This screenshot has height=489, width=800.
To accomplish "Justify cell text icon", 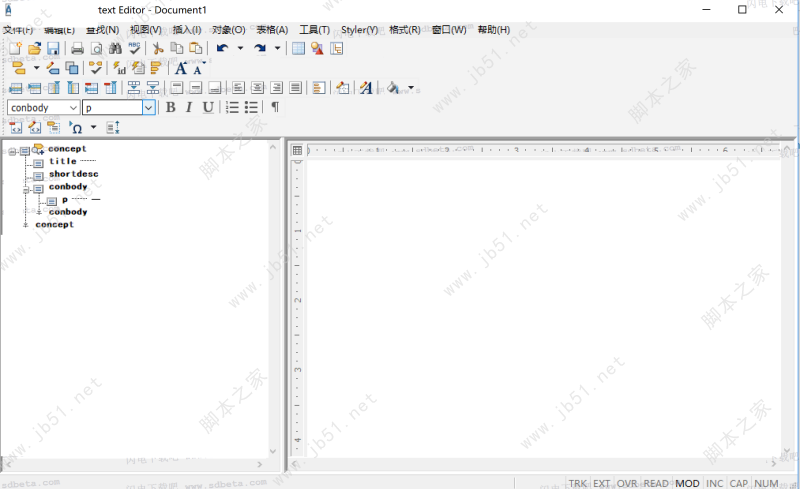I will click(x=295, y=88).
